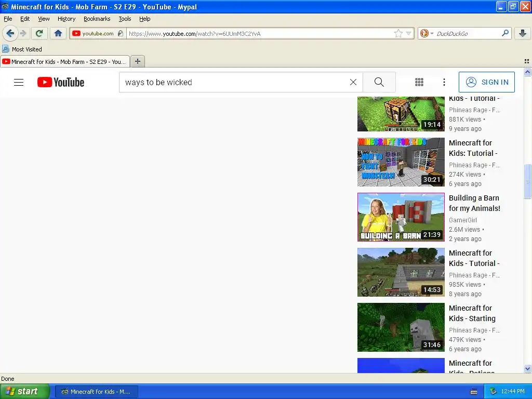Open the History menu
The image size is (532, 399).
tap(66, 19)
